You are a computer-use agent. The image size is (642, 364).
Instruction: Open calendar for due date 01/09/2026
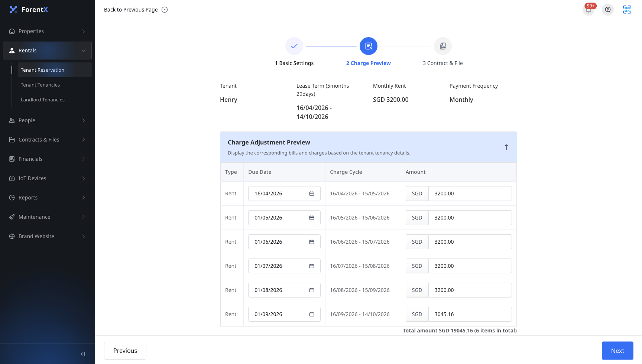(312, 314)
